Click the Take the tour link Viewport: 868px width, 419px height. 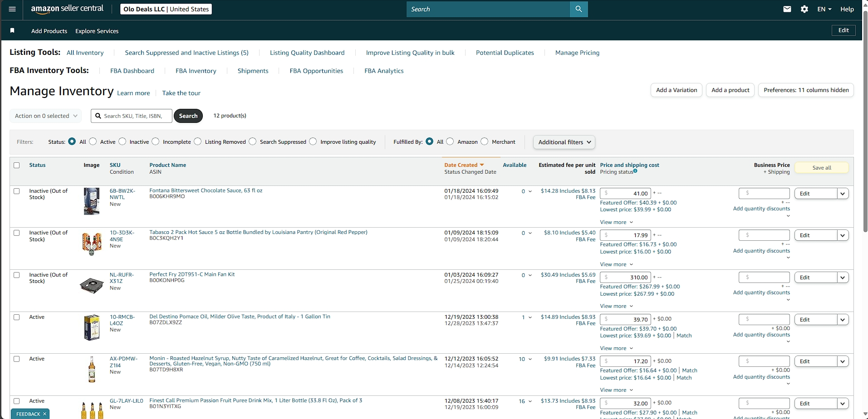(x=181, y=93)
